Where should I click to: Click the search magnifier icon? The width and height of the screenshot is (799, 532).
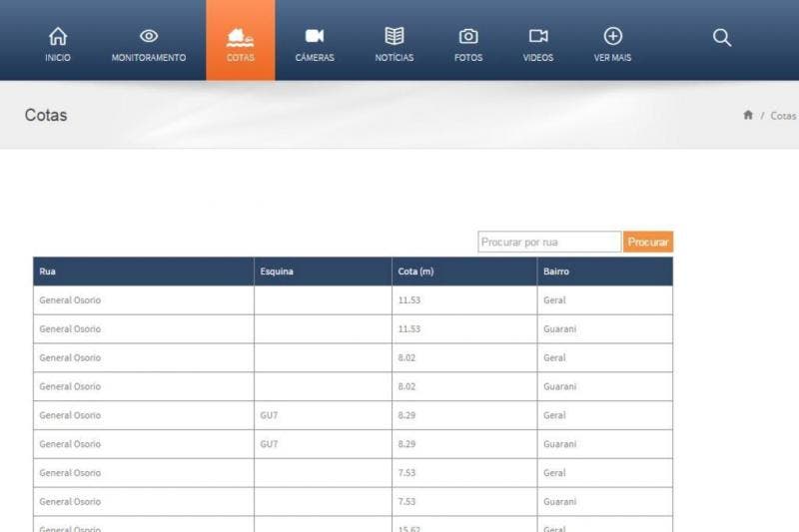tap(722, 38)
